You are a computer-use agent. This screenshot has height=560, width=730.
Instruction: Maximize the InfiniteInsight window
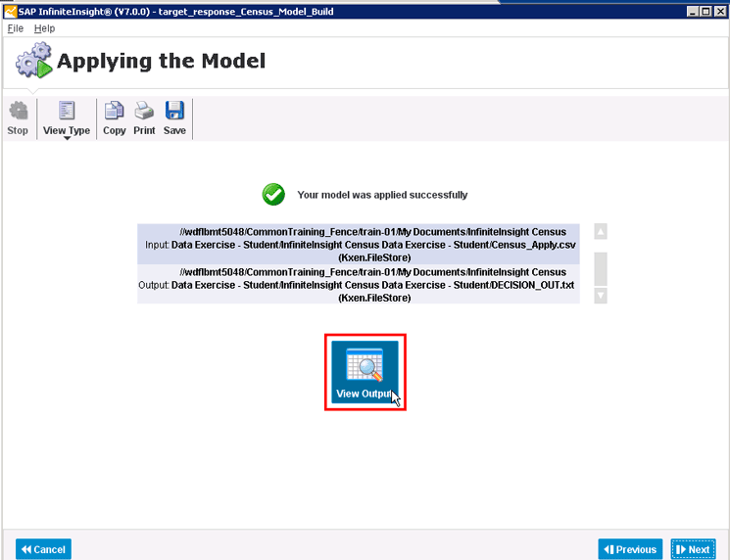point(706,11)
